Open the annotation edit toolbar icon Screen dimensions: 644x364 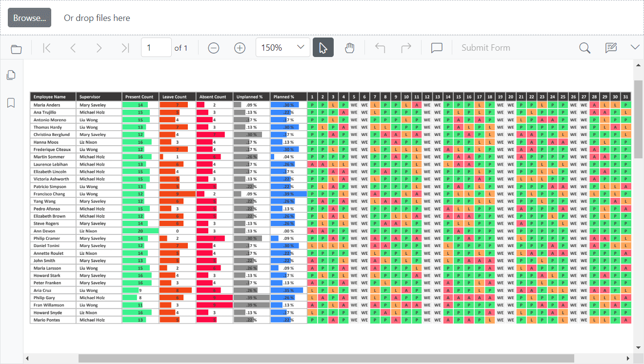tap(611, 48)
